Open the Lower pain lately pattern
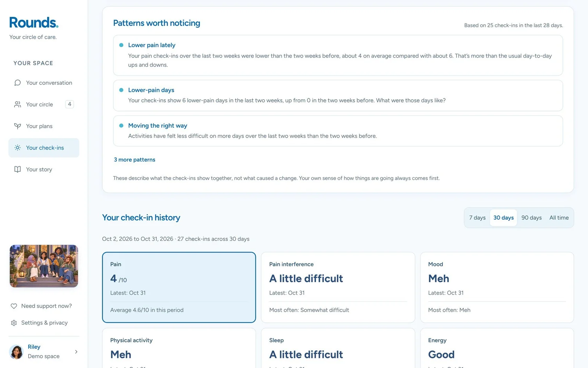This screenshot has height=368, width=588. pyautogui.click(x=338, y=55)
